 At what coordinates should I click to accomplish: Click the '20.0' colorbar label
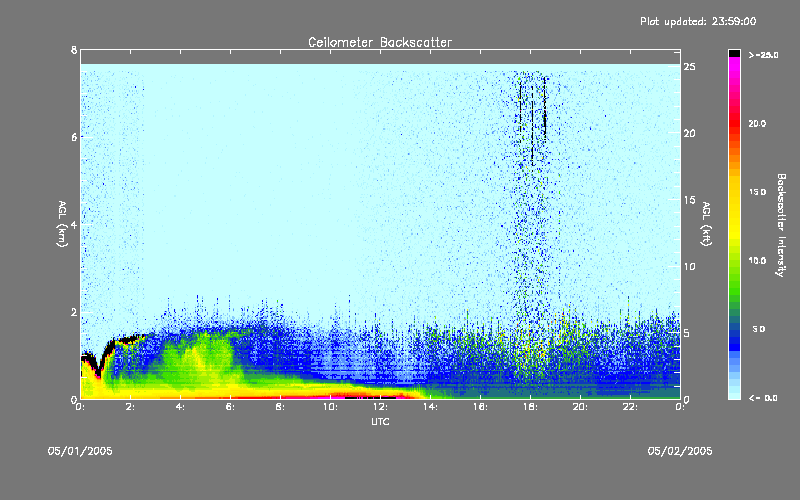tap(757, 124)
